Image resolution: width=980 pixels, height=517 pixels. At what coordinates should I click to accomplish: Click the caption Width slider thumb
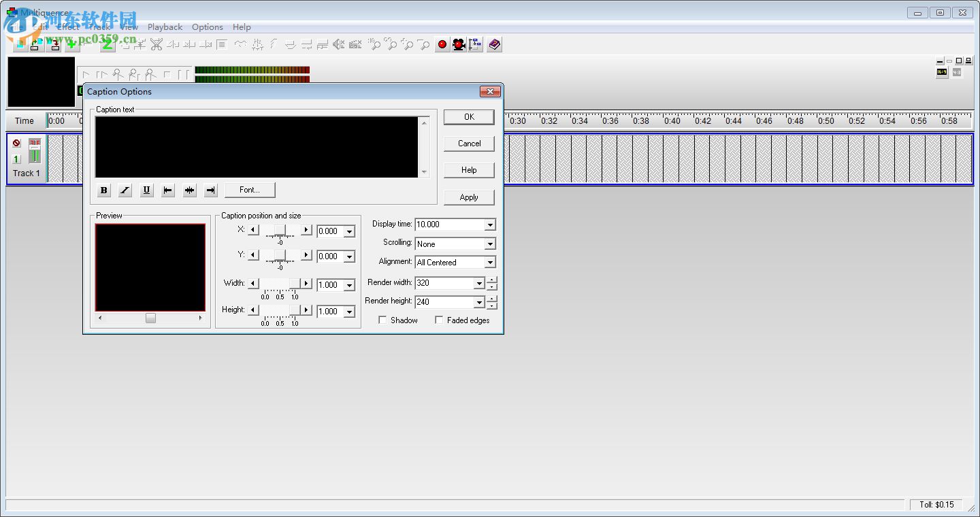(x=294, y=283)
